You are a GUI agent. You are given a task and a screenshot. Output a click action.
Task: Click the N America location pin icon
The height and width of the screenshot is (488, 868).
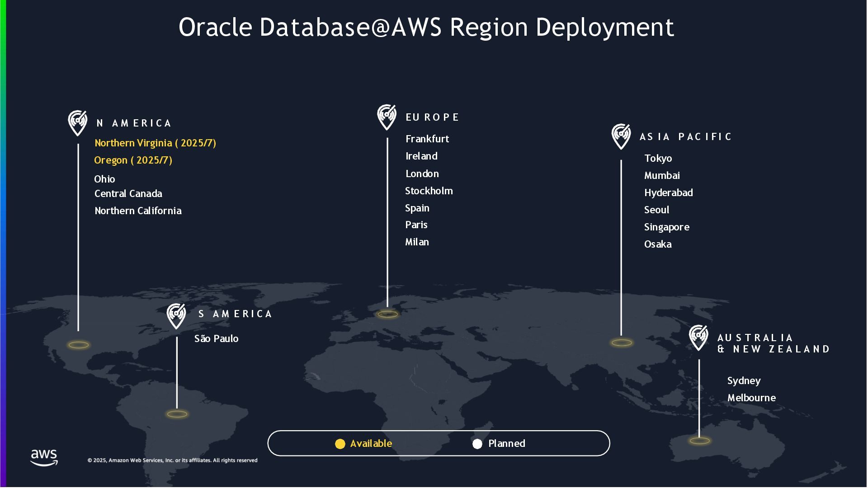click(x=77, y=122)
